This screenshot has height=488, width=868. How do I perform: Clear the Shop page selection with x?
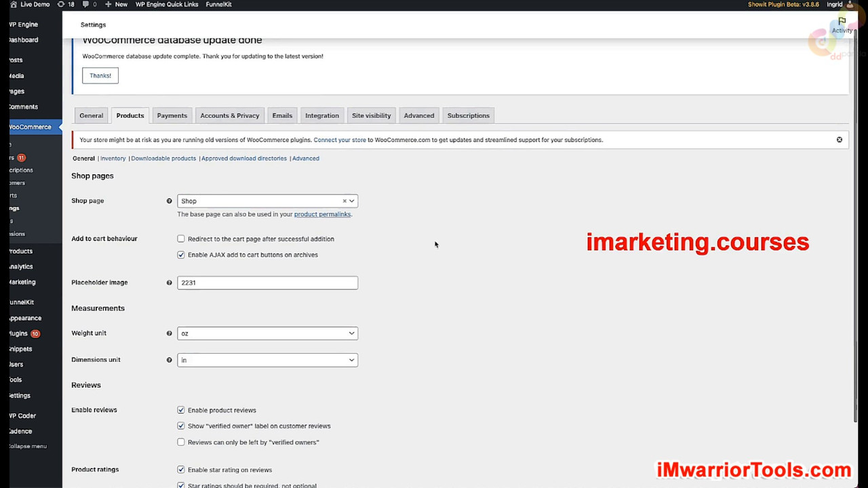pos(344,201)
